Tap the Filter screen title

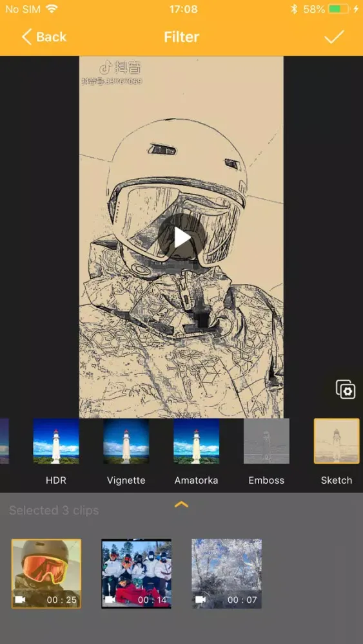(x=182, y=37)
